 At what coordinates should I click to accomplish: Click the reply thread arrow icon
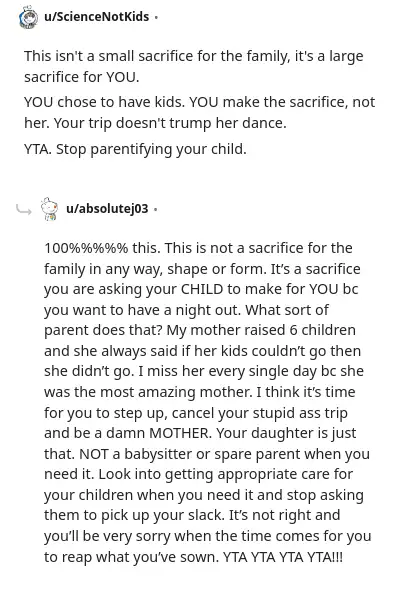(24, 210)
